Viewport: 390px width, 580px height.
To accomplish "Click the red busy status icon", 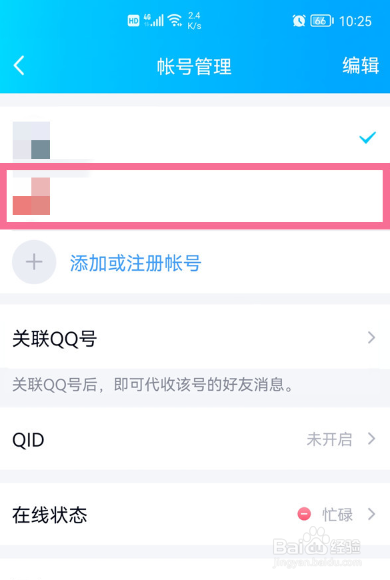I will pos(304,514).
